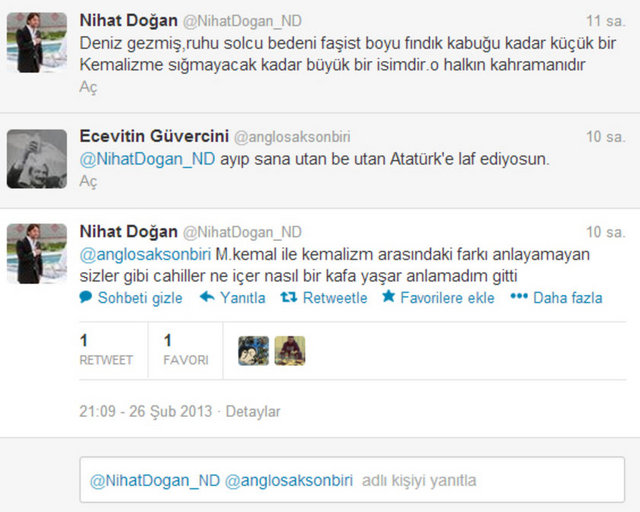Focus the reply text box

[x=352, y=479]
